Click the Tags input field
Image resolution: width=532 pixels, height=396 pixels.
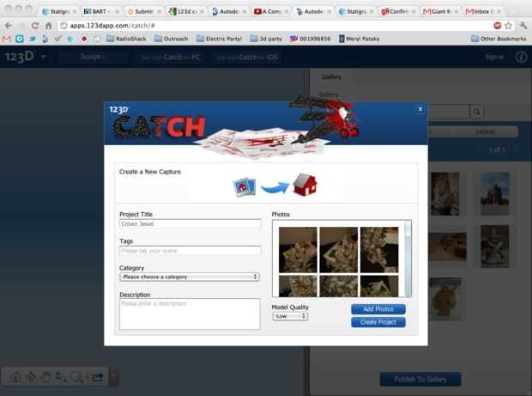190,251
